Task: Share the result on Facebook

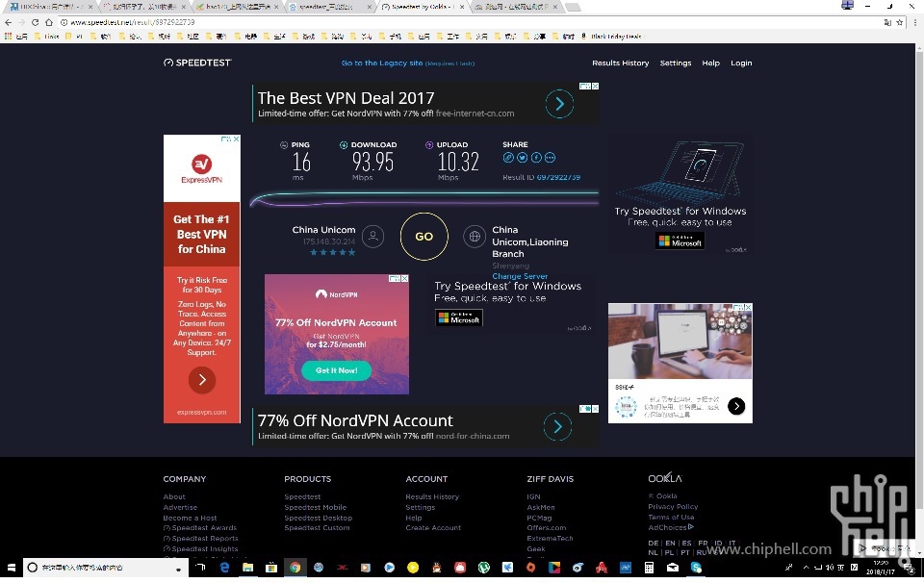Action: [536, 157]
